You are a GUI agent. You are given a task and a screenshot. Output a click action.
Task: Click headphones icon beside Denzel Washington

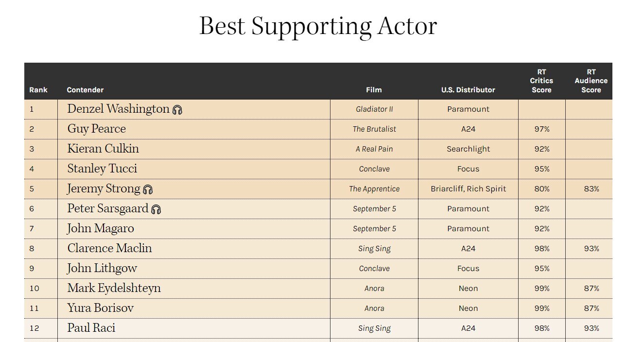pos(177,110)
